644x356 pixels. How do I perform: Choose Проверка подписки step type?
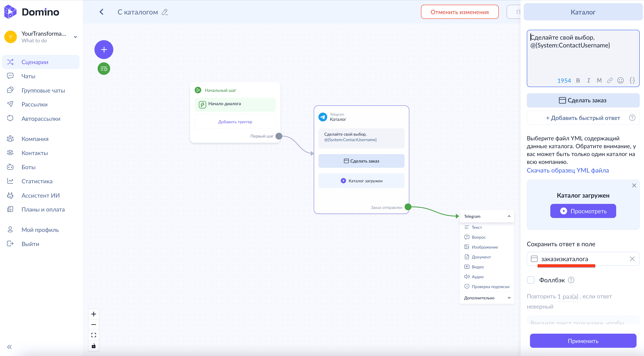tap(486, 286)
